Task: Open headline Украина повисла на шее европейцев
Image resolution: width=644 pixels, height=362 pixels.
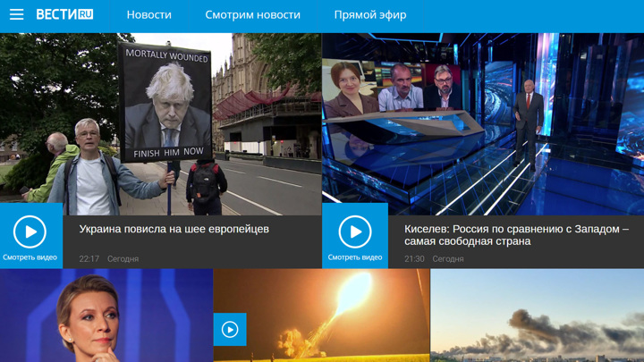Action: click(174, 229)
